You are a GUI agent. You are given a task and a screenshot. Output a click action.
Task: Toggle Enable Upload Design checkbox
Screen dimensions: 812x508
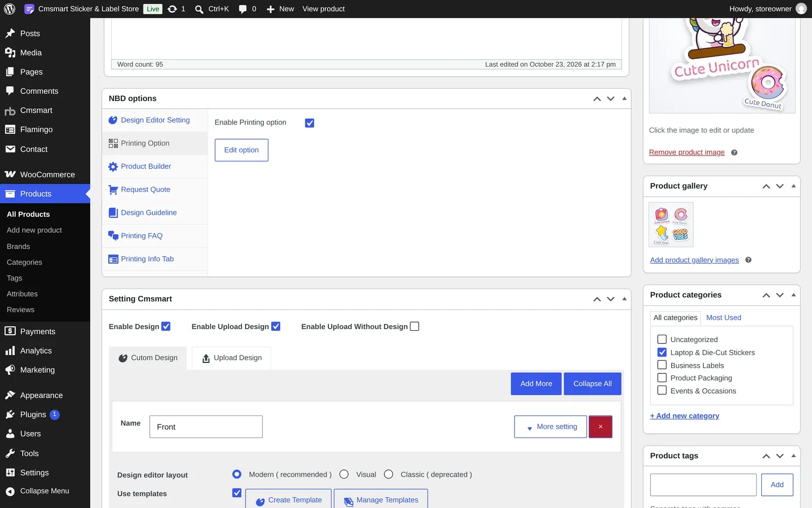(276, 326)
